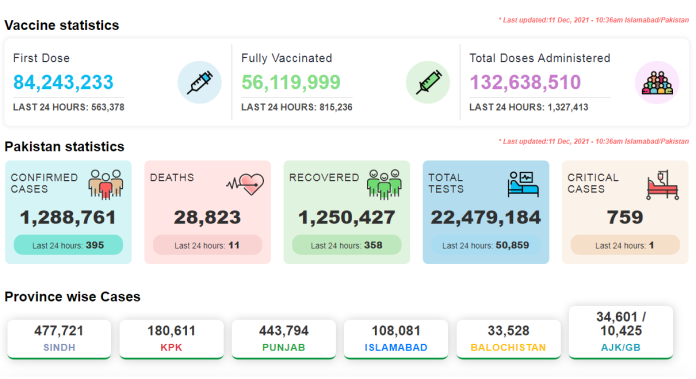This screenshot has height=379, width=696.
Task: Open the Sindh province cases card
Action: (x=59, y=339)
